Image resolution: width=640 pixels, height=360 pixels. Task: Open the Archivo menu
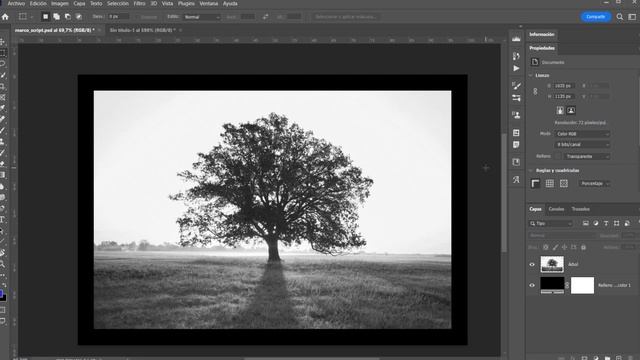pos(16,4)
